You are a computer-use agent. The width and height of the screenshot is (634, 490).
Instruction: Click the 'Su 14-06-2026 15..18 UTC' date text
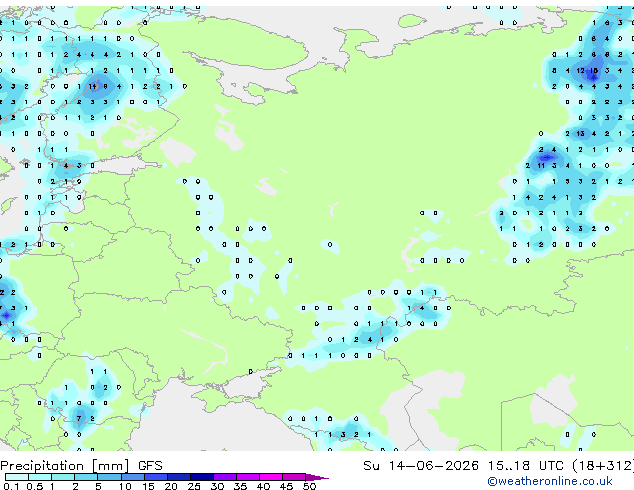coord(463,466)
